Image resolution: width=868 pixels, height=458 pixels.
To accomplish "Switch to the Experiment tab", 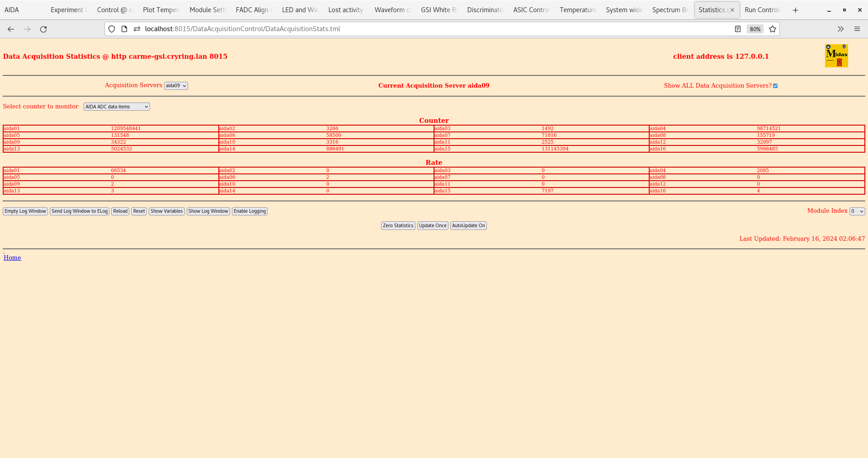I will [x=68, y=10].
